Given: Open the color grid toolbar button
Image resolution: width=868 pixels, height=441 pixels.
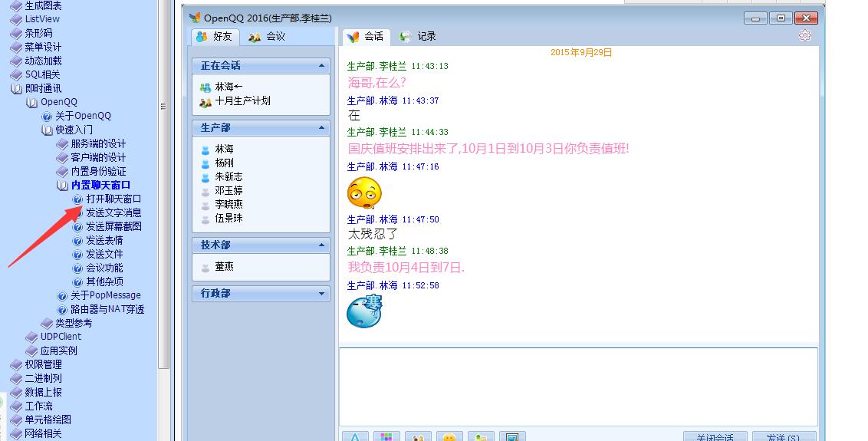Looking at the screenshot, I should pos(386,436).
